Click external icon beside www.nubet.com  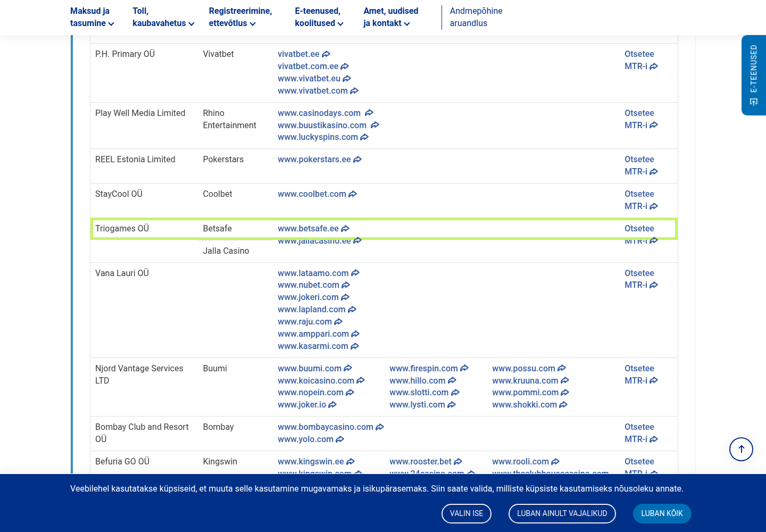[x=346, y=285]
